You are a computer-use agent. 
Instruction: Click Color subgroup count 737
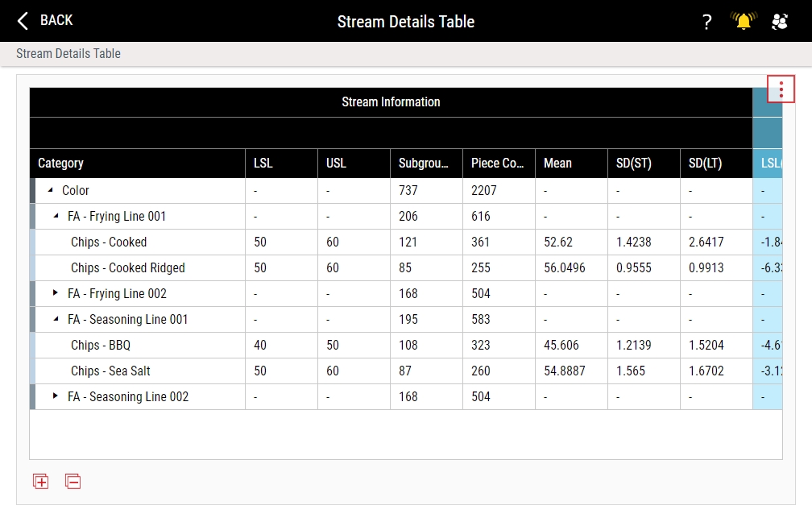(408, 190)
